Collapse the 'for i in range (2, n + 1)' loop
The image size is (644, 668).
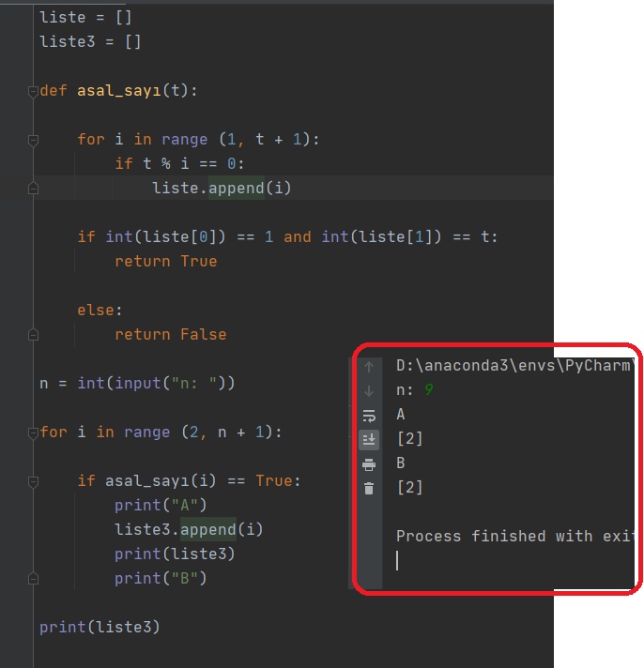[33, 433]
